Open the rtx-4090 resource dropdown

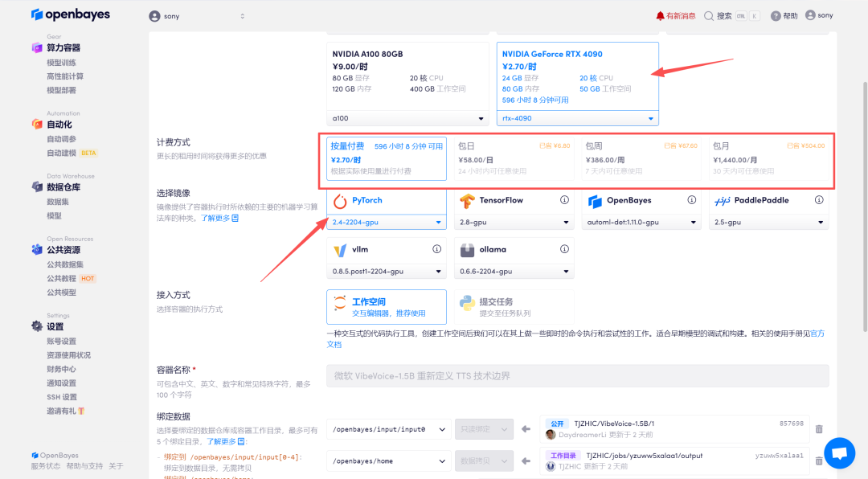coord(577,118)
